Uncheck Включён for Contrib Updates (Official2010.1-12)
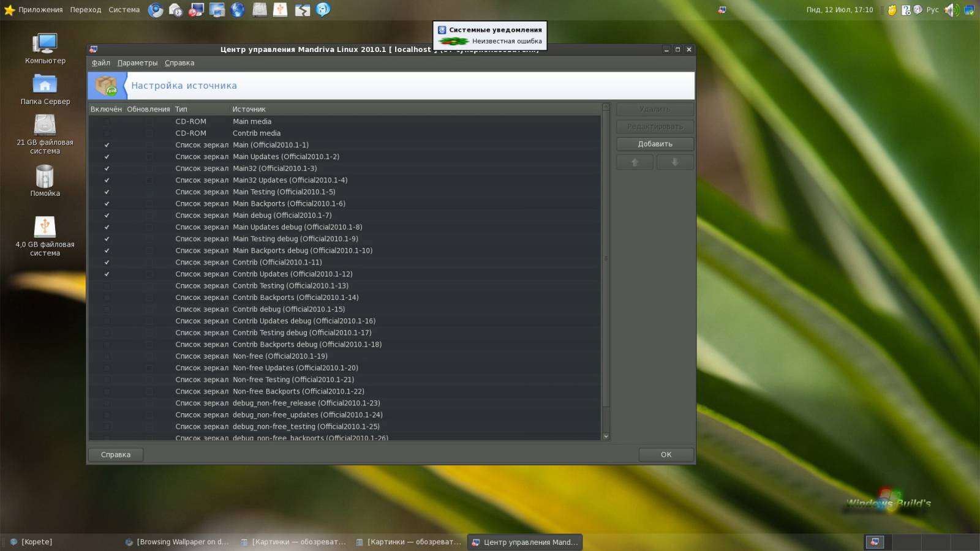 (107, 274)
